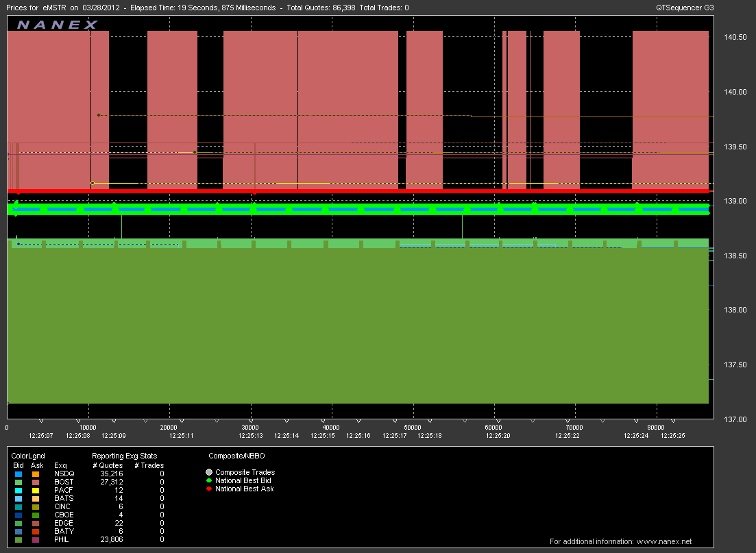Click the CBOE ask color swatch
This screenshot has height=553, width=756.
pyautogui.click(x=36, y=515)
